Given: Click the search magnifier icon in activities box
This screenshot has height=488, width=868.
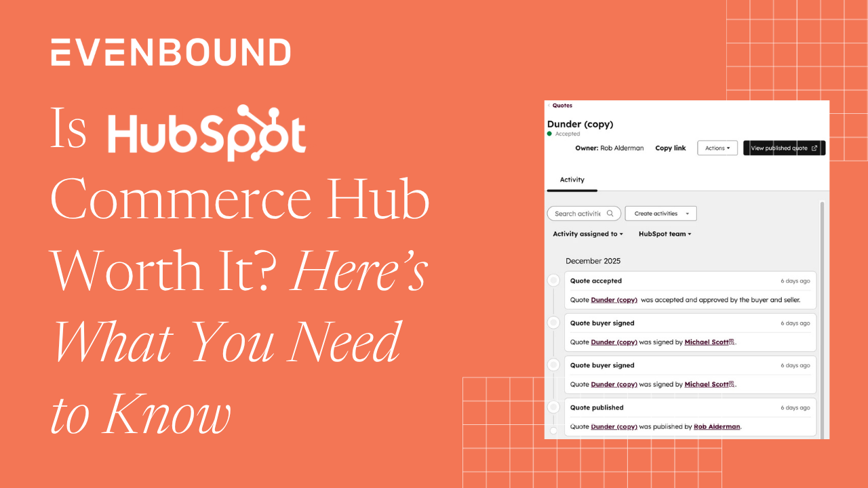Looking at the screenshot, I should pyautogui.click(x=610, y=213).
